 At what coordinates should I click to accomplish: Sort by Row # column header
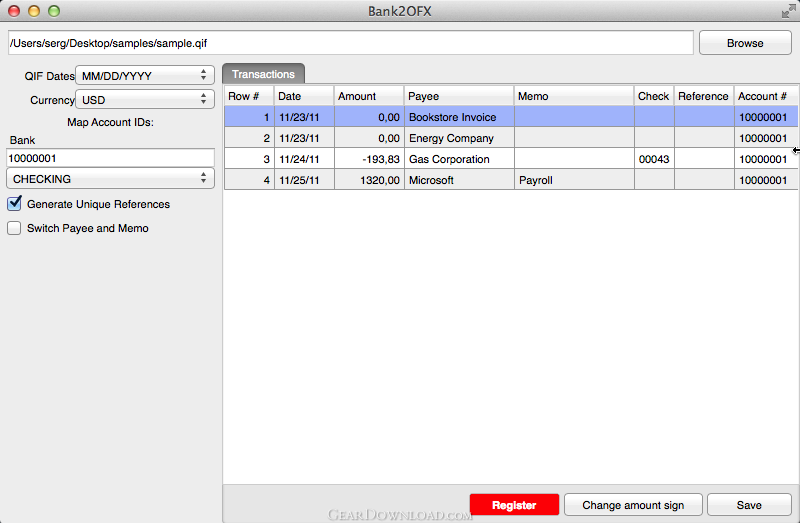click(x=249, y=96)
